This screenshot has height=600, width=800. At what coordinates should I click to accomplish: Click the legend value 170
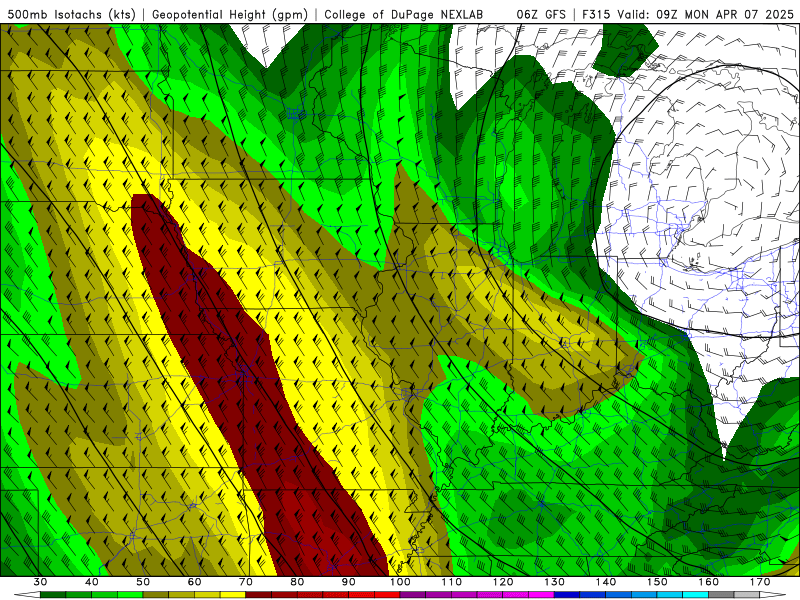pyautogui.click(x=760, y=582)
